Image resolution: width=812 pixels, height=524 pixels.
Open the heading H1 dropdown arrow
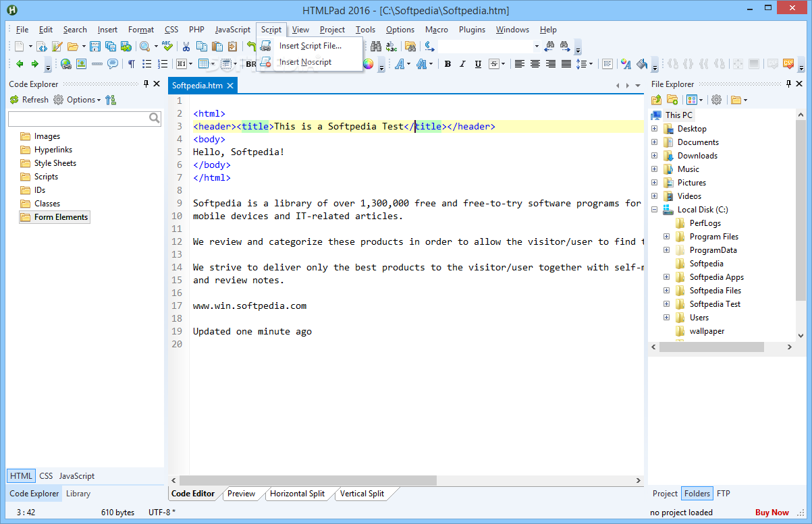coord(190,64)
